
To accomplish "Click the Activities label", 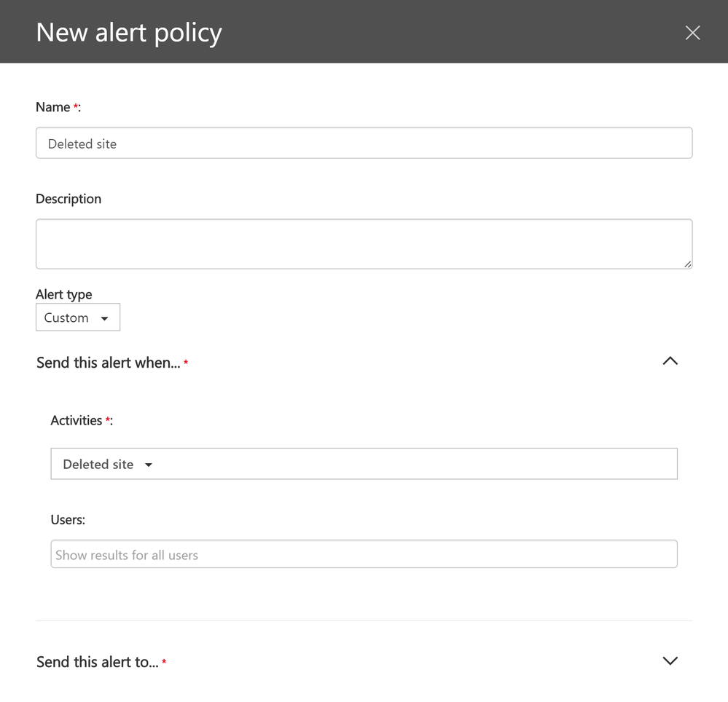I will [77, 420].
